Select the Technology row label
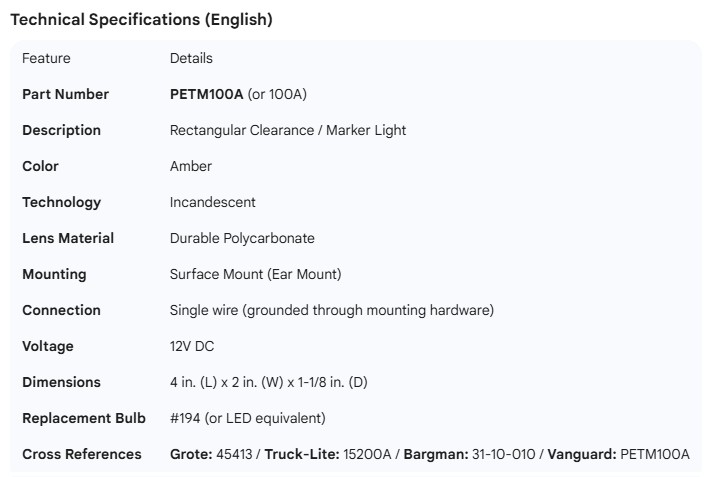This screenshot has height=477, width=706. pos(61,202)
